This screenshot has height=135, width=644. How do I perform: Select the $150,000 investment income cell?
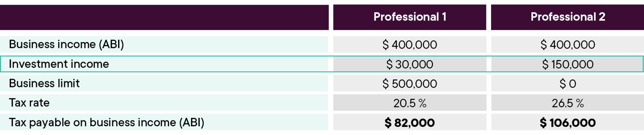[568, 64]
